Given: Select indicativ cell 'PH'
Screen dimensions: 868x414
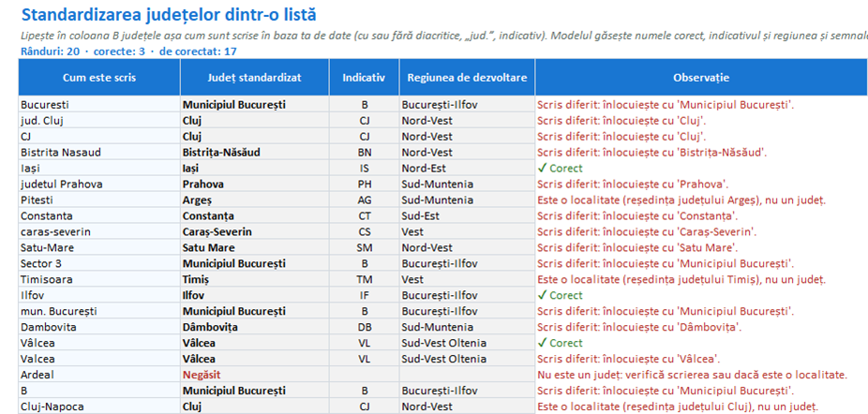Looking at the screenshot, I should click(364, 184).
